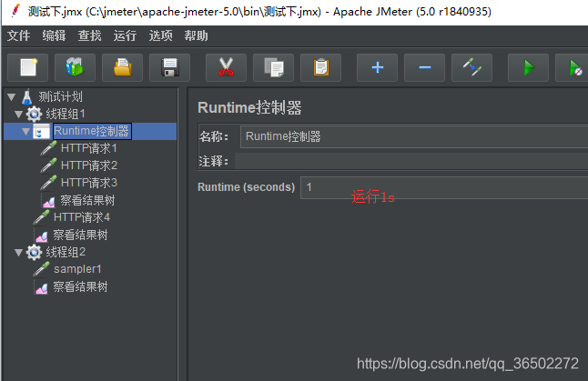The image size is (588, 381).
Task: Click the Runtime控制器 panel heading
Action: pos(249,108)
